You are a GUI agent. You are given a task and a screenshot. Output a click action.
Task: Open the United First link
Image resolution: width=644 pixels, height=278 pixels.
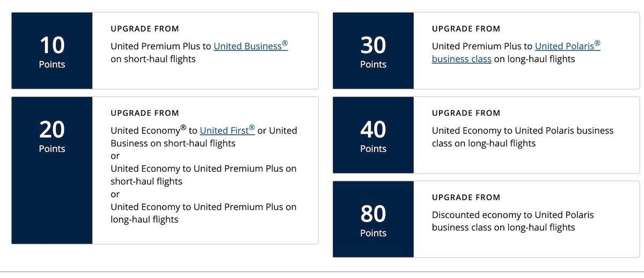point(228,130)
